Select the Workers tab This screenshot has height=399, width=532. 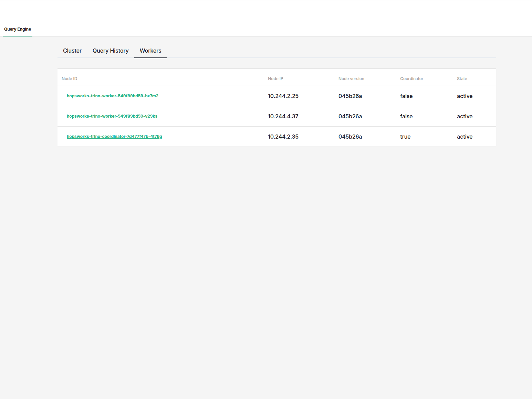pos(150,51)
